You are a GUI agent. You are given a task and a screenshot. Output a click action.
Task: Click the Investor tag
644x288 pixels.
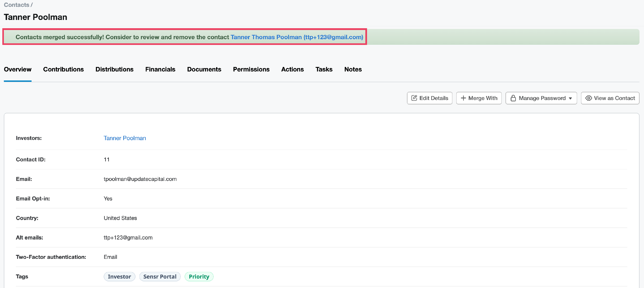119,276
